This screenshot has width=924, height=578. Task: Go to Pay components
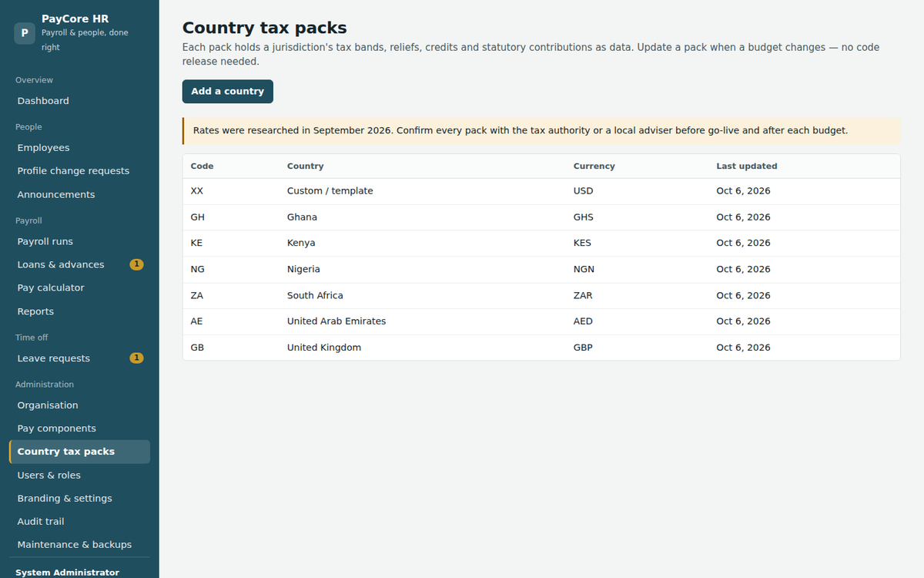tap(79, 428)
